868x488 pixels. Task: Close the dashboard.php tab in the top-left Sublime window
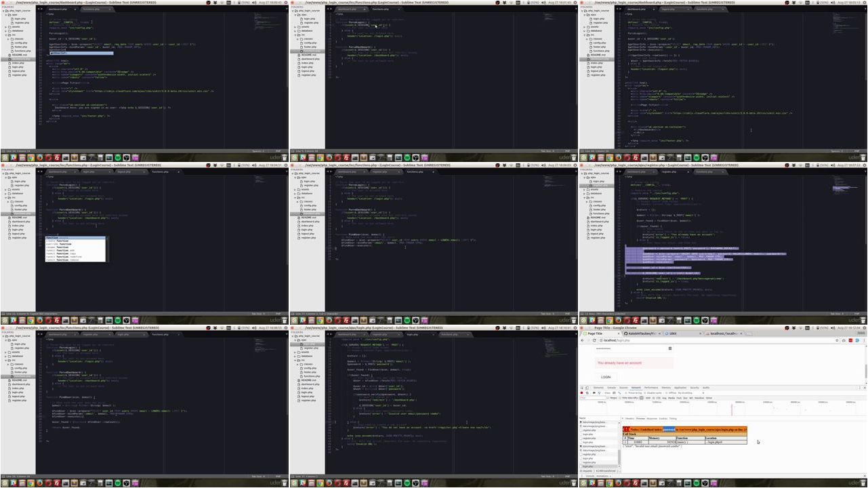click(x=75, y=9)
